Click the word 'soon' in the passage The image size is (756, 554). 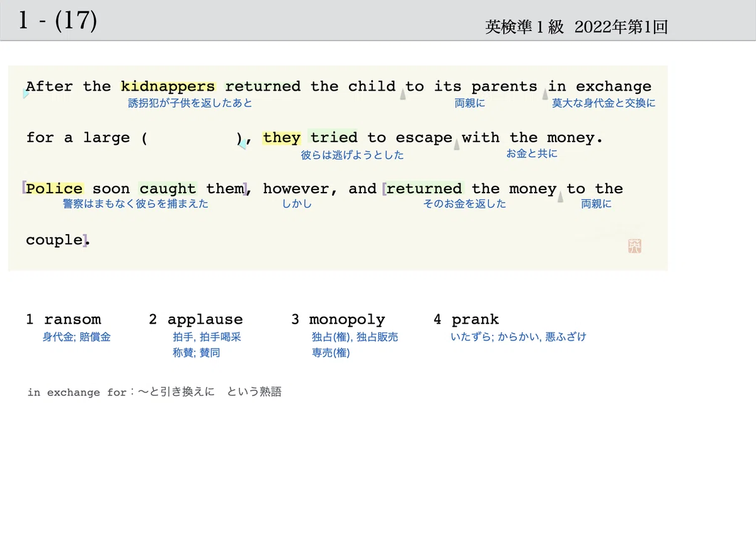(x=111, y=189)
